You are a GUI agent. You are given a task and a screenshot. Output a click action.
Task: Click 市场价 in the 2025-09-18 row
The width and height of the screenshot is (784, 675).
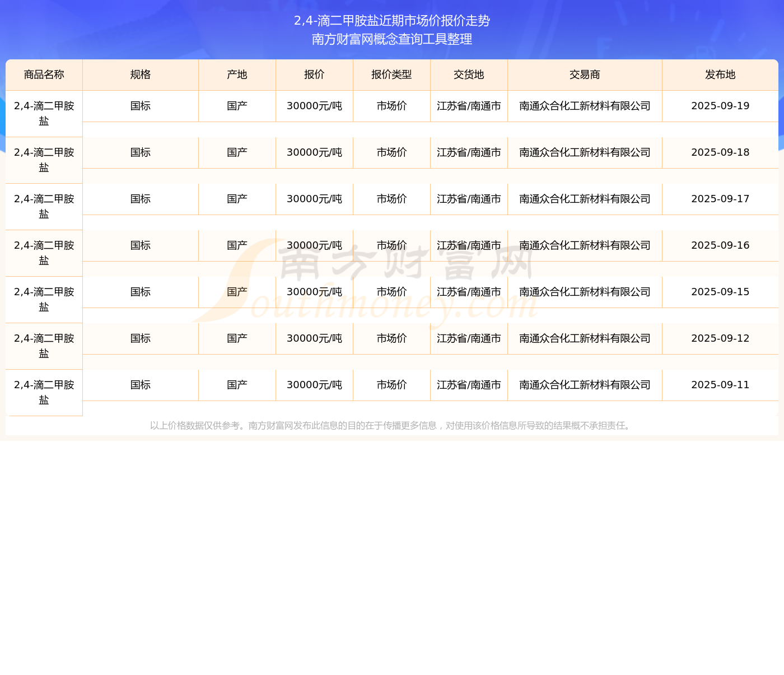click(391, 152)
